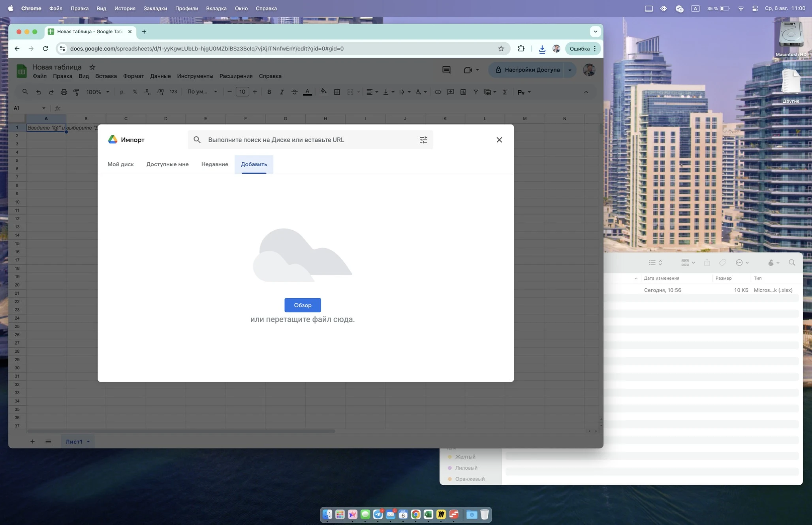Image resolution: width=812 pixels, height=525 pixels.
Task: Click the print icon in toolbar
Action: click(x=64, y=92)
